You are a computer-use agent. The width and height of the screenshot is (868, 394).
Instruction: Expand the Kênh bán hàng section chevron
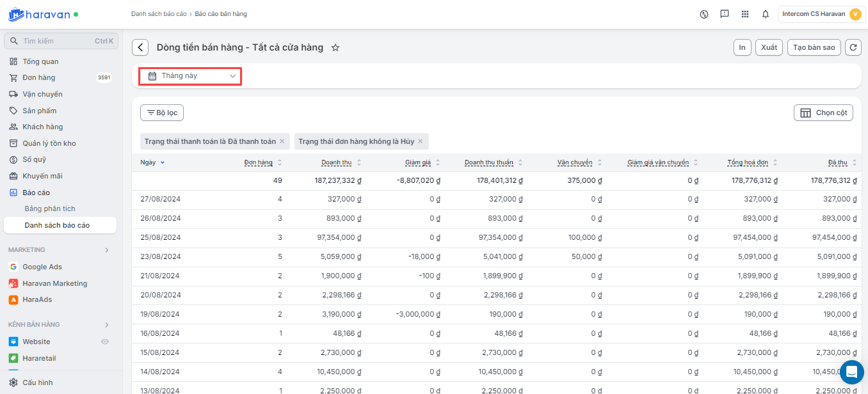(x=107, y=325)
